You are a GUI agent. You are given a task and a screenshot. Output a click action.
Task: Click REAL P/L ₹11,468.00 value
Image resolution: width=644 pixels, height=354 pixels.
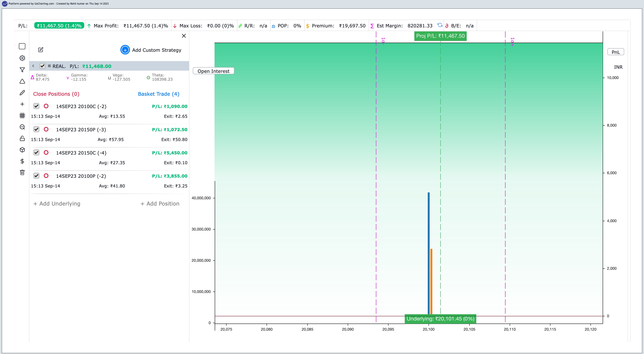[97, 66]
